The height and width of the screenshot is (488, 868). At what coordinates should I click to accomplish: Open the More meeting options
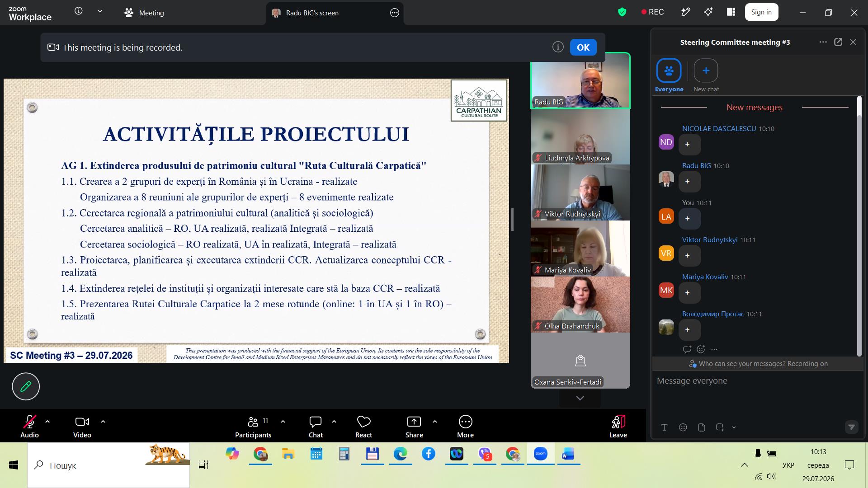(x=466, y=426)
